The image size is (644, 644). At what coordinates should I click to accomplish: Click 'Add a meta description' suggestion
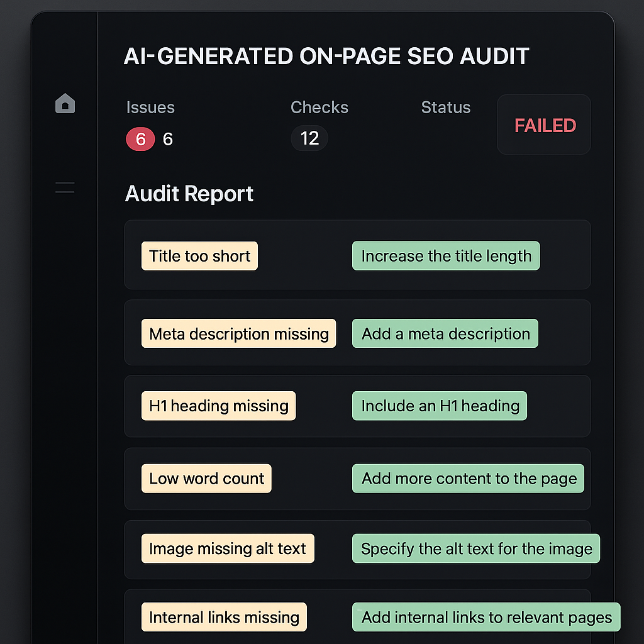point(445,333)
